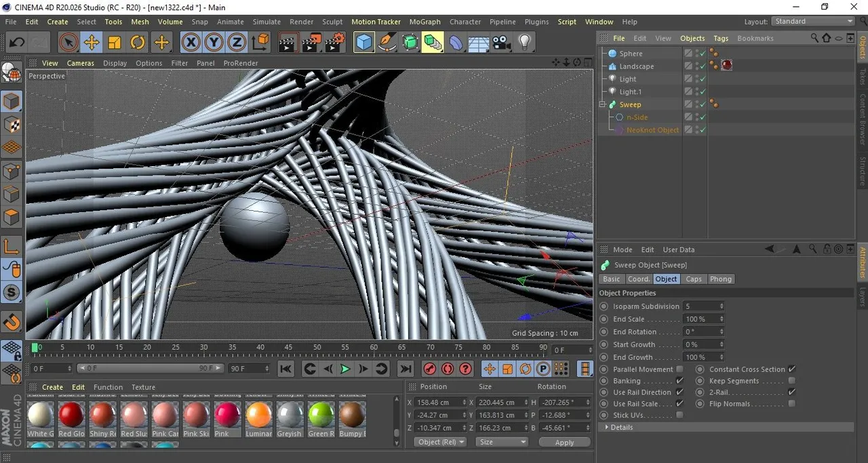Click the Record Active Objects button
Image resolution: width=868 pixels, height=463 pixels.
pos(429,369)
